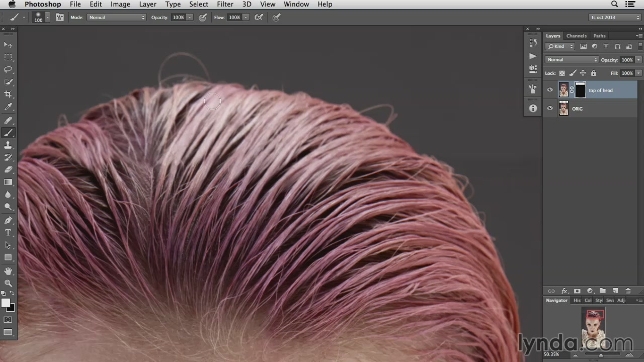Open the layer blend mode dropdown
The image size is (644, 362).
pyautogui.click(x=572, y=60)
